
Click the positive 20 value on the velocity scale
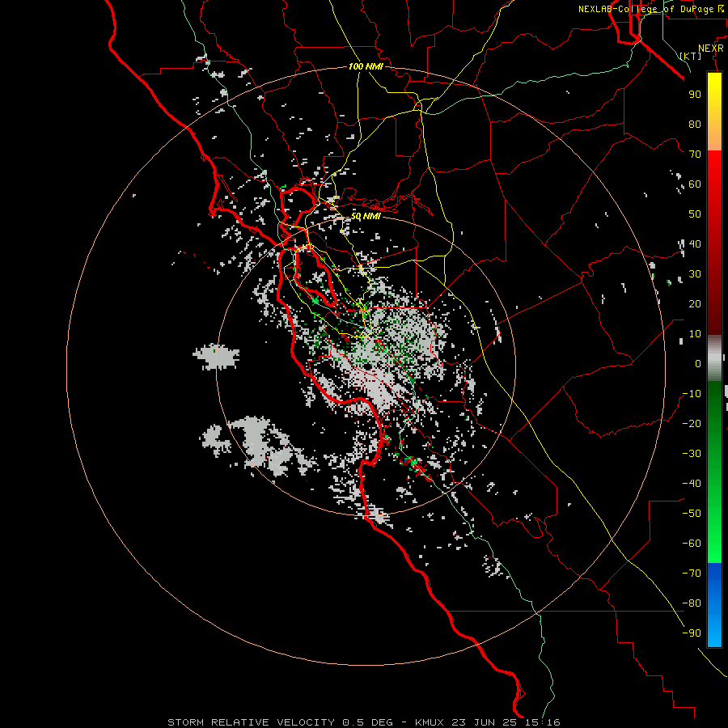pyautogui.click(x=695, y=303)
